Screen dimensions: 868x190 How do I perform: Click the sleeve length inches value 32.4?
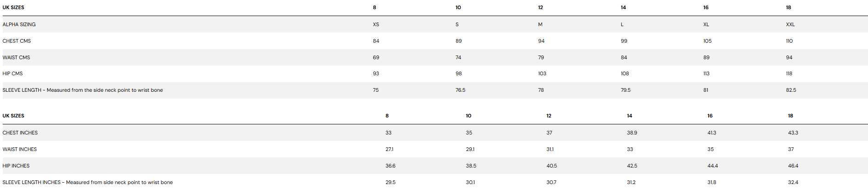tap(793, 182)
